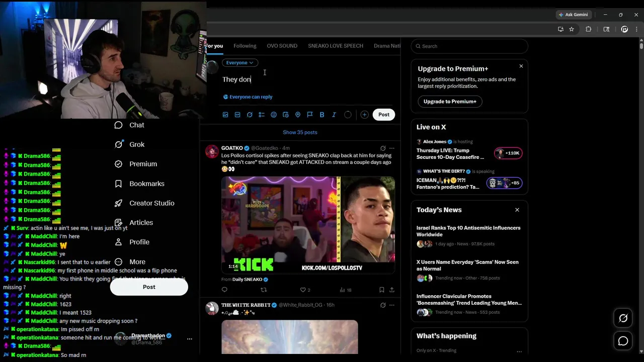Screen dimensions: 644x362
Task: Open GOATKO profile avatar
Action: click(x=212, y=152)
